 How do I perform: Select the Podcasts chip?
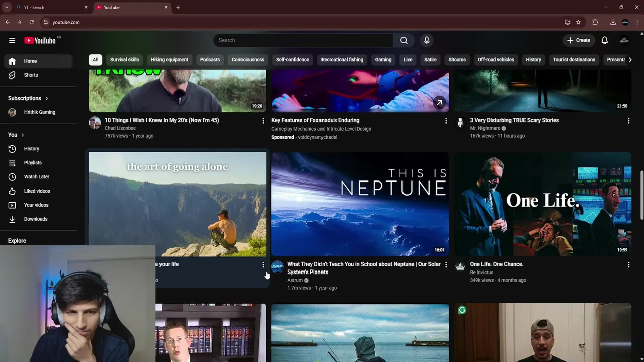pos(210,60)
